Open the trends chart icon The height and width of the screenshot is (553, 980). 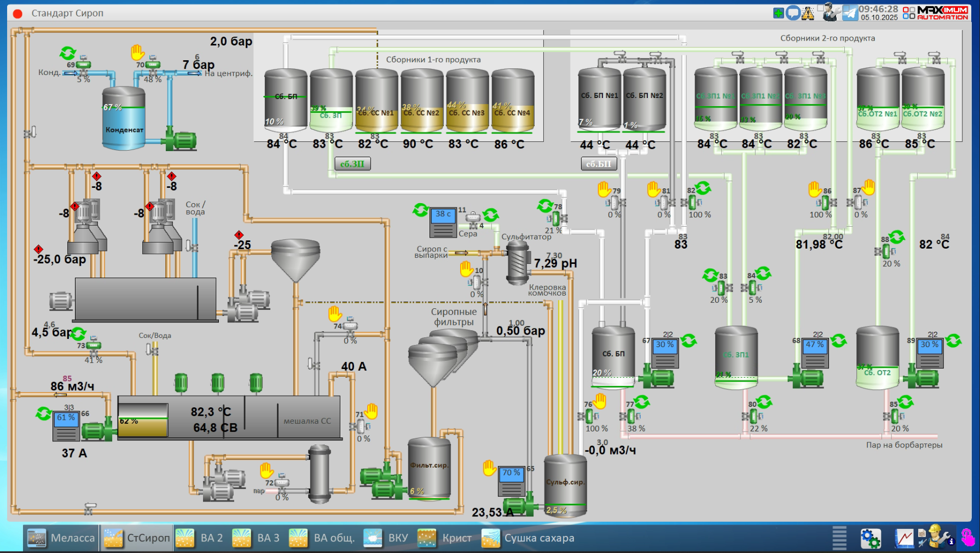point(904,538)
